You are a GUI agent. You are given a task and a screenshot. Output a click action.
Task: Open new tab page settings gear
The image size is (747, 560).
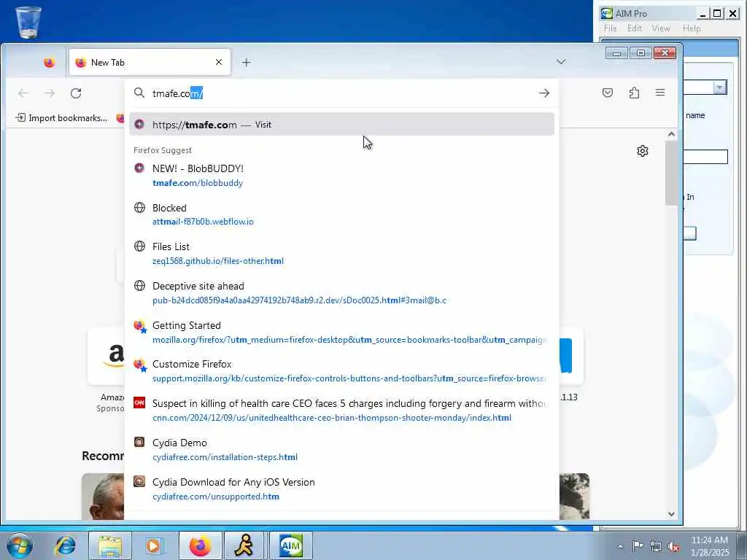click(642, 151)
